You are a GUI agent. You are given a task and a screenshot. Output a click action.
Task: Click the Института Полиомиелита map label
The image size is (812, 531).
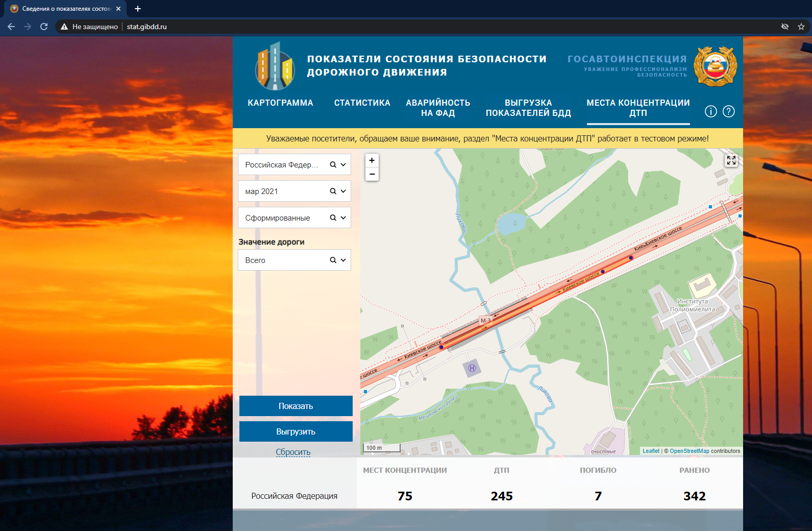pyautogui.click(x=693, y=305)
